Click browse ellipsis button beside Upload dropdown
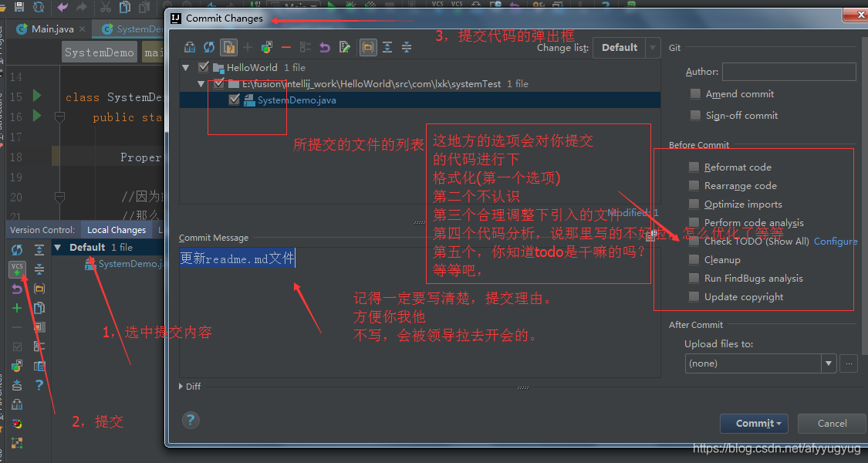This screenshot has width=868, height=463. pyautogui.click(x=849, y=363)
